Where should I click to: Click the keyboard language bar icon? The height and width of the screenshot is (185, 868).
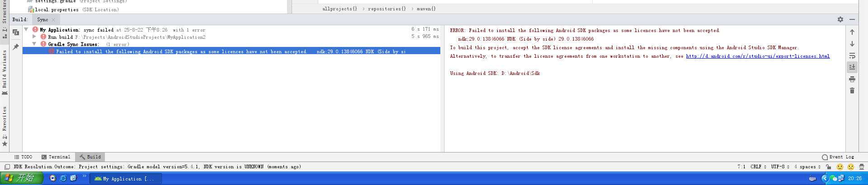click(812, 179)
